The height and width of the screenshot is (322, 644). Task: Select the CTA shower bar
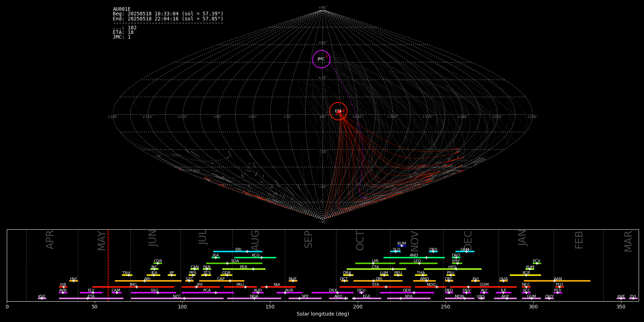(x=376, y=269)
